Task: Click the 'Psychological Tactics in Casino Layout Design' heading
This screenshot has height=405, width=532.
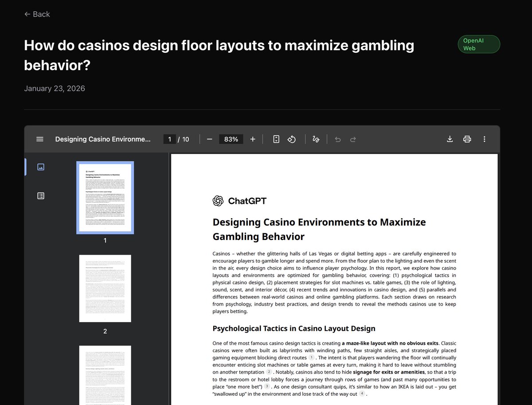Action: [294, 329]
